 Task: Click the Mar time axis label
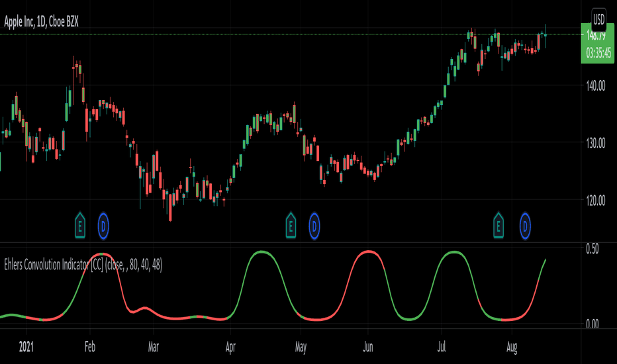click(x=153, y=347)
